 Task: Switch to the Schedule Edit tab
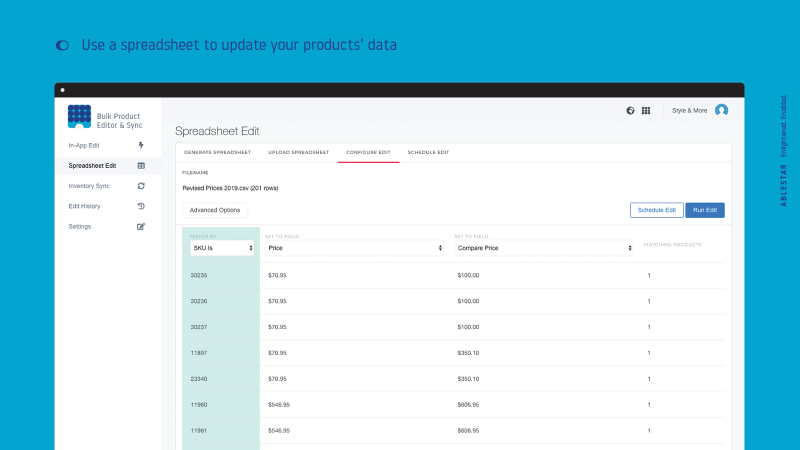[428, 153]
